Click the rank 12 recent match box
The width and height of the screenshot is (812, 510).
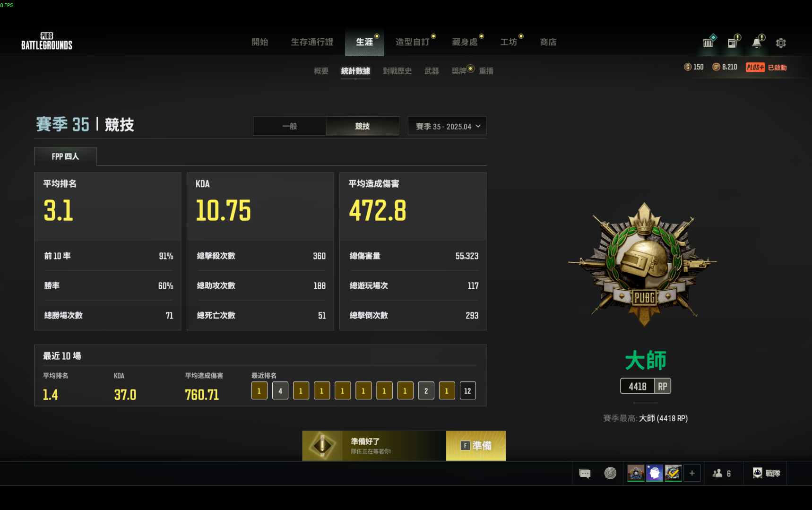pyautogui.click(x=467, y=391)
